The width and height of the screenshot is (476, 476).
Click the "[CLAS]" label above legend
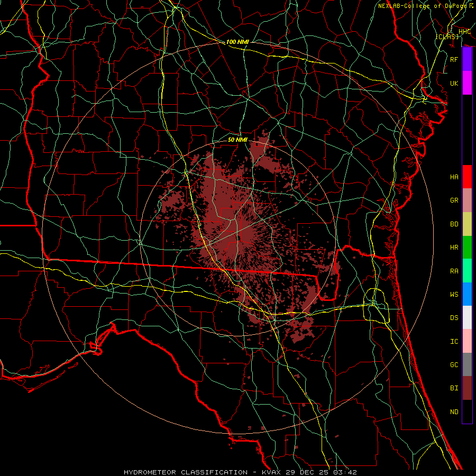[x=447, y=36]
